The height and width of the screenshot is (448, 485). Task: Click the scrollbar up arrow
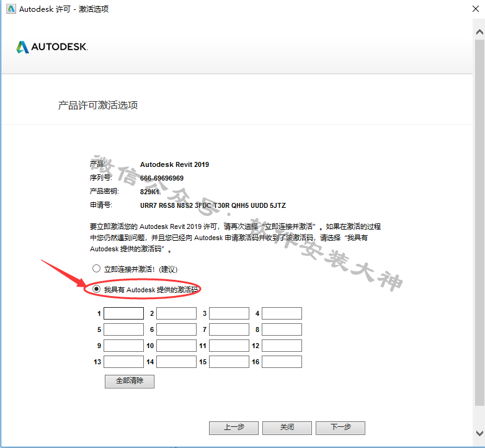click(x=479, y=32)
